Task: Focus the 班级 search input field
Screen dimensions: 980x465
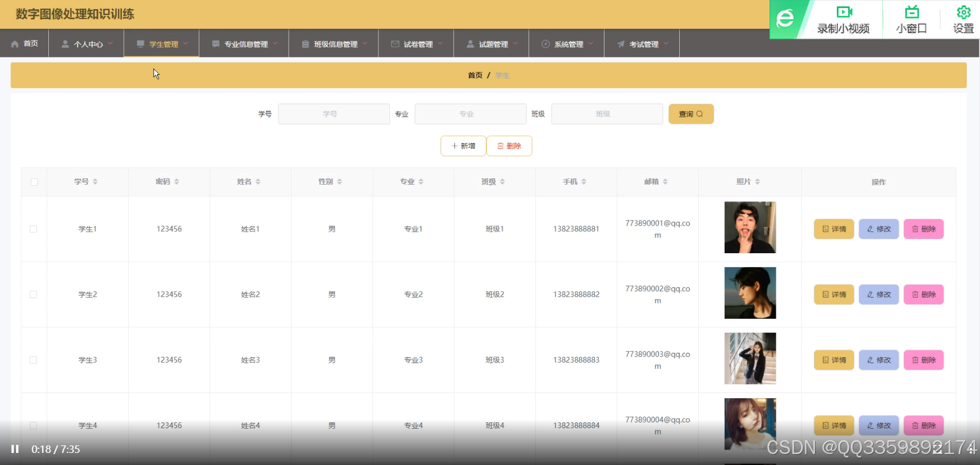Action: click(x=607, y=114)
